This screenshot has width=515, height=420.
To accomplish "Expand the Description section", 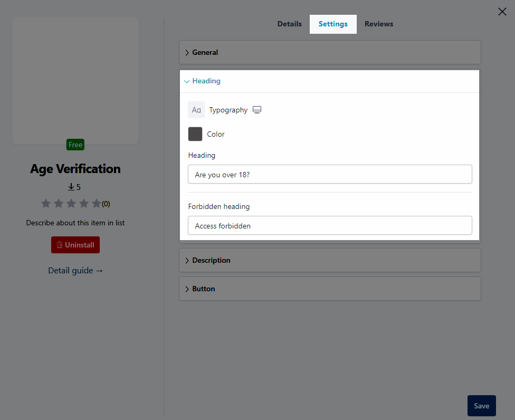I will (330, 261).
